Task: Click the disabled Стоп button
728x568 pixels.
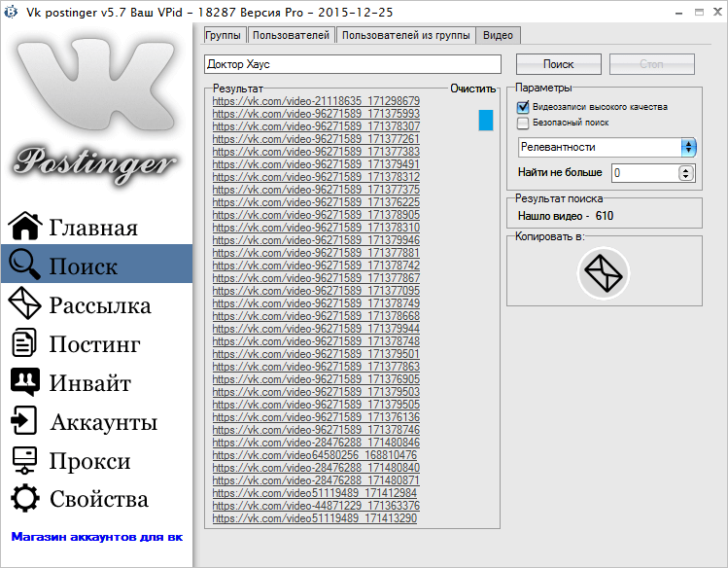Action: coord(652,64)
